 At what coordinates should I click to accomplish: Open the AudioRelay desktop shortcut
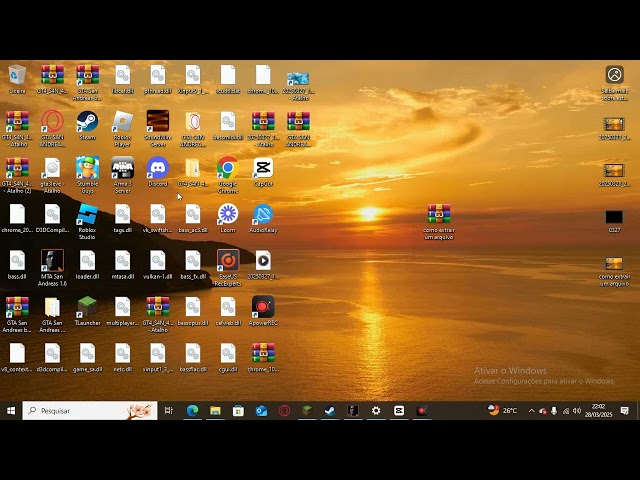pyautogui.click(x=263, y=218)
